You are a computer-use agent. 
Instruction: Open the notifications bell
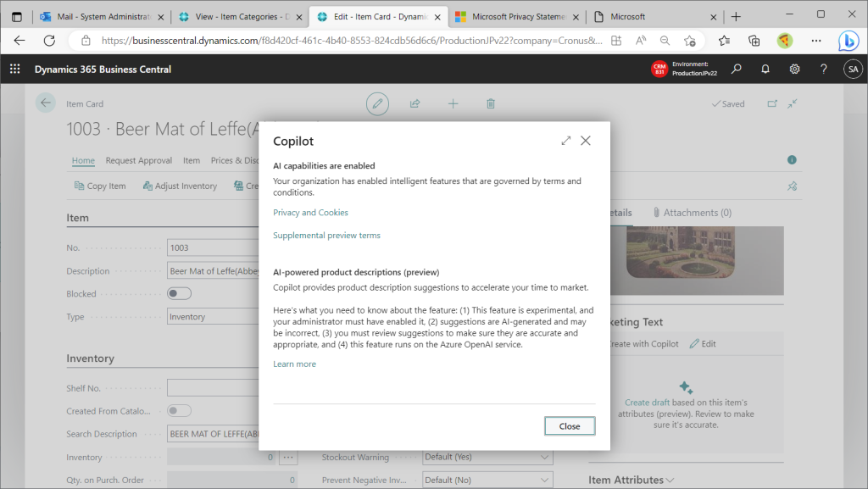pos(765,69)
